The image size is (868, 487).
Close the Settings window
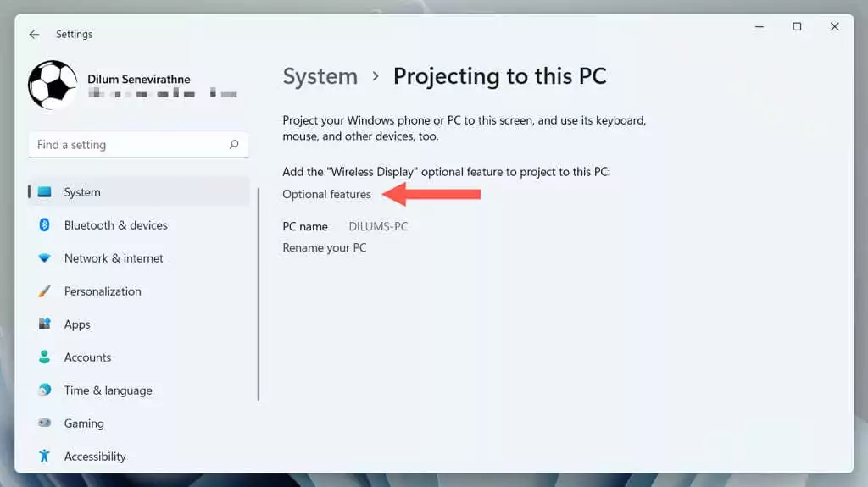pos(835,26)
